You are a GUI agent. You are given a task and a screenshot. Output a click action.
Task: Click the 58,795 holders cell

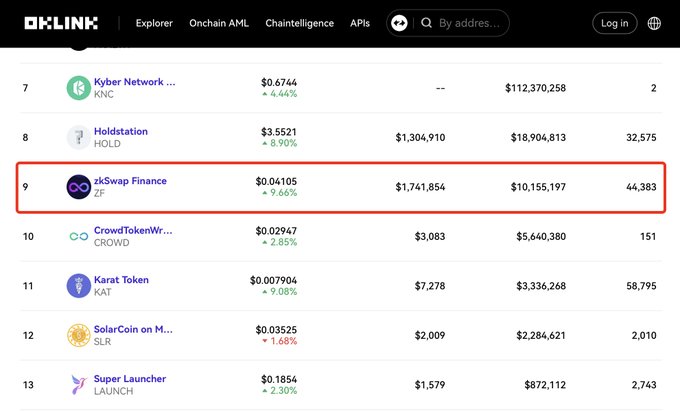pos(641,286)
